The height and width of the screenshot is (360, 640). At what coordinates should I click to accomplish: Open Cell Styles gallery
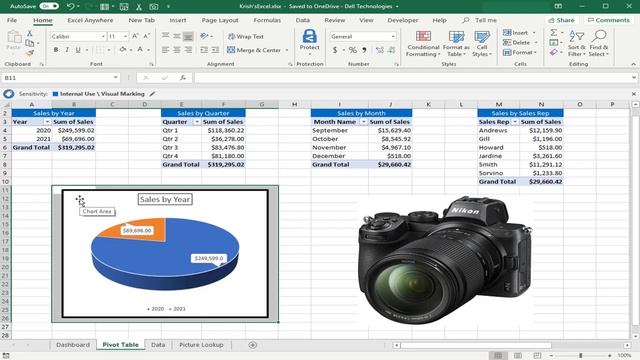coord(482,43)
